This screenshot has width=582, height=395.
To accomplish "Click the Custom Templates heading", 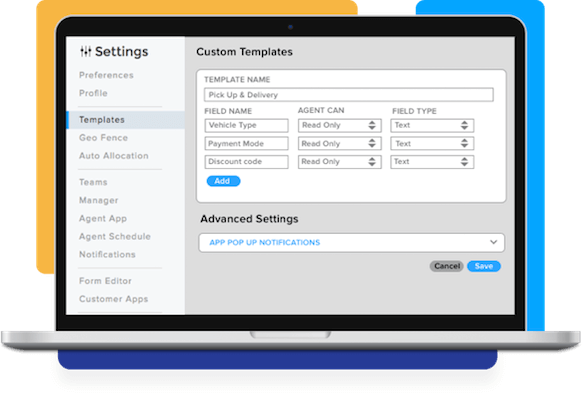I will tap(244, 52).
